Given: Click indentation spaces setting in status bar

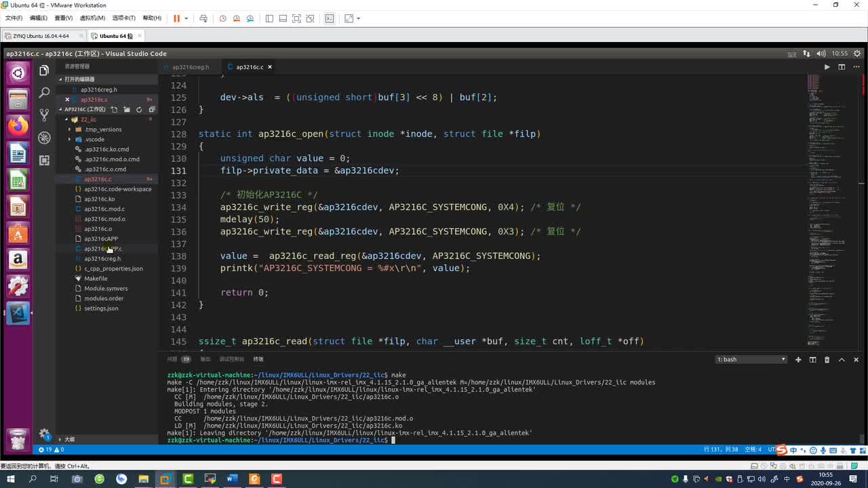Looking at the screenshot, I should 753,449.
